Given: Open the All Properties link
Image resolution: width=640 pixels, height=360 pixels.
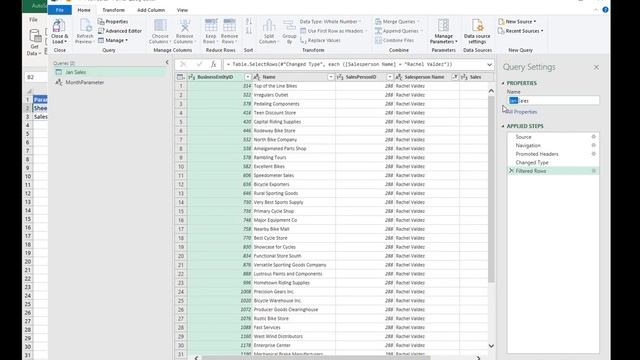Looking at the screenshot, I should click(x=522, y=111).
